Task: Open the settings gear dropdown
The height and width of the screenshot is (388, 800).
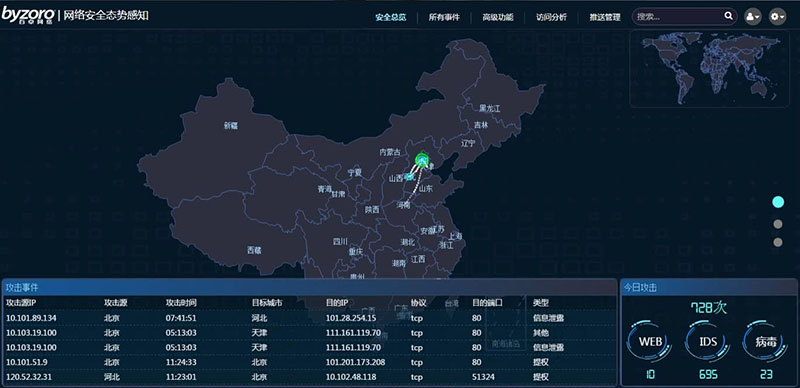Action: pyautogui.click(x=778, y=16)
